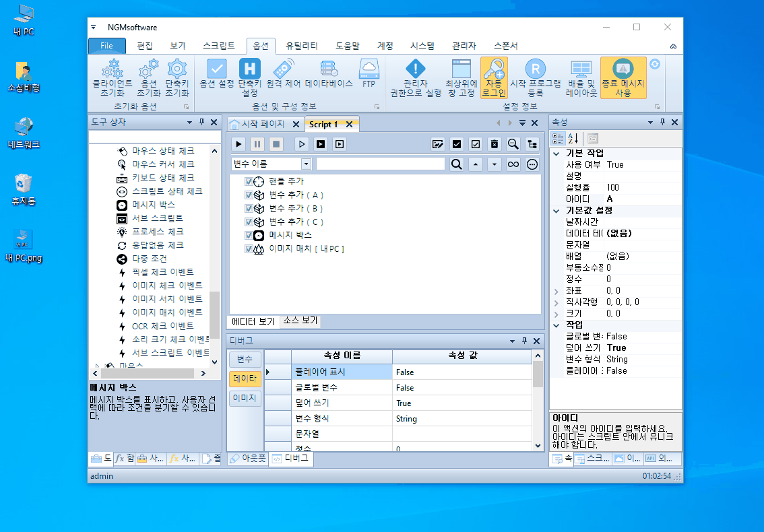Select OCR 체크 이벤트 in toolbox
Screen dimensions: 764x532
163,326
